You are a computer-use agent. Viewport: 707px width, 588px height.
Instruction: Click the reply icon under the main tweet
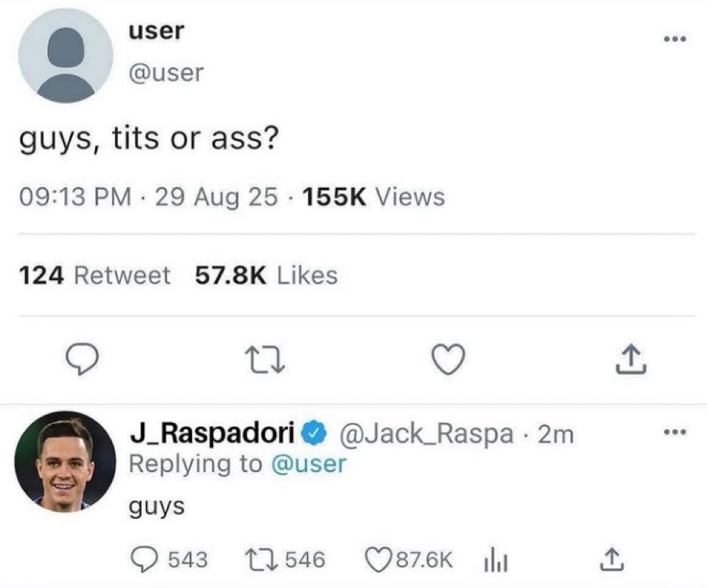click(82, 360)
